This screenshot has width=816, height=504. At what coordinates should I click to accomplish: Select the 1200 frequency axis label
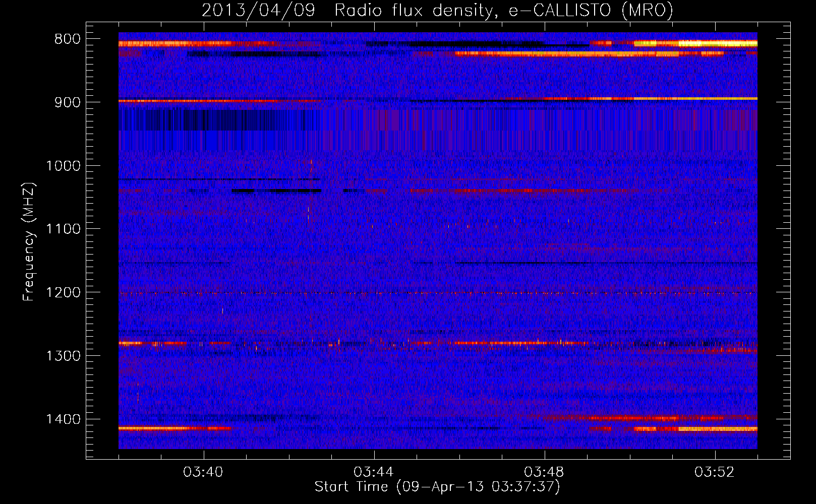63,293
